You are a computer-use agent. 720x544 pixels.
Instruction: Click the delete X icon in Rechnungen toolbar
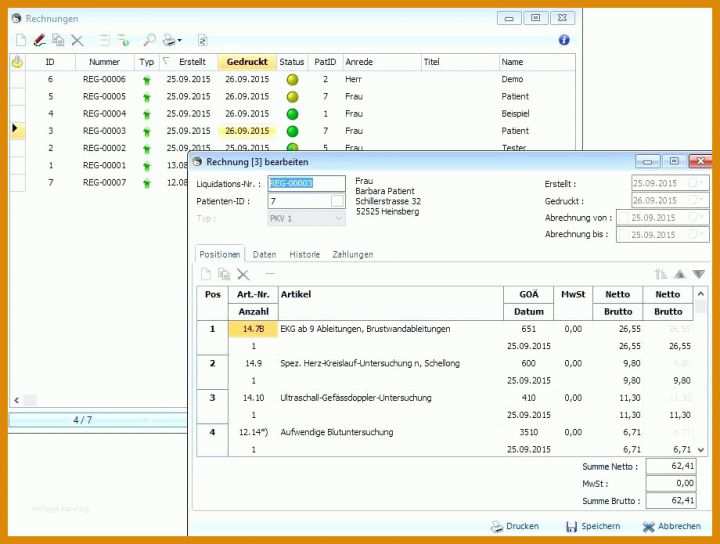pyautogui.click(x=77, y=40)
